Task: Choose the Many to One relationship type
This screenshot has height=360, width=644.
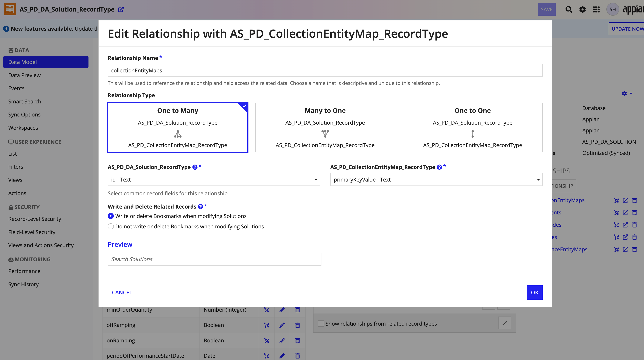Action: 325,127
